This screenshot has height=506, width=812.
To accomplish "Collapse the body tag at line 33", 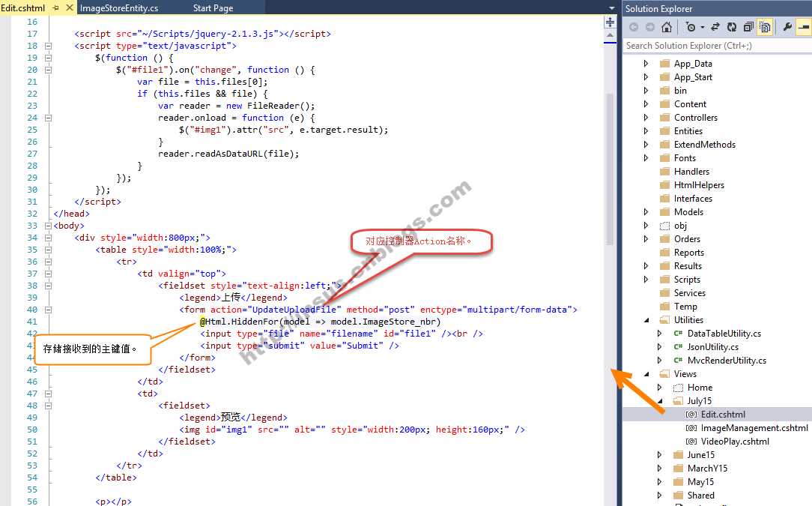I will [x=48, y=226].
